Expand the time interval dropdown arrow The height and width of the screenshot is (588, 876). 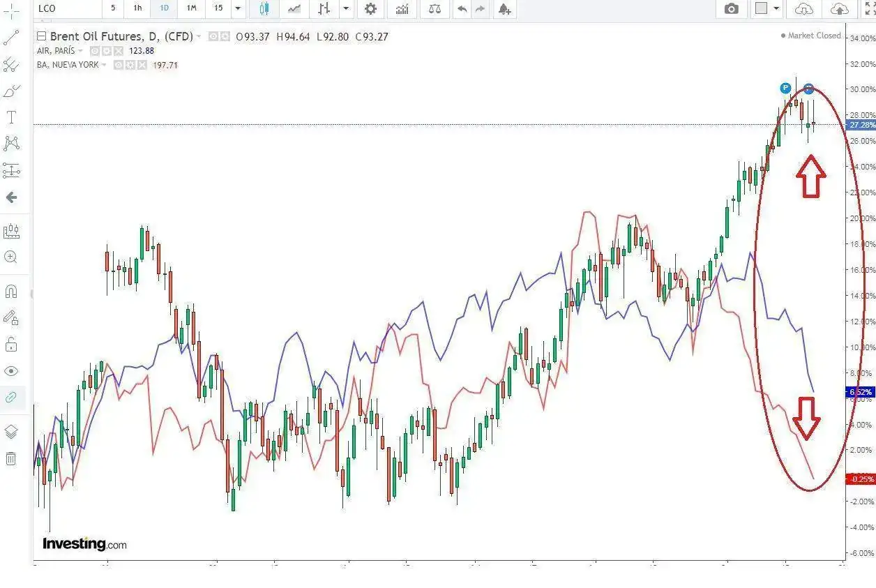coord(238,8)
